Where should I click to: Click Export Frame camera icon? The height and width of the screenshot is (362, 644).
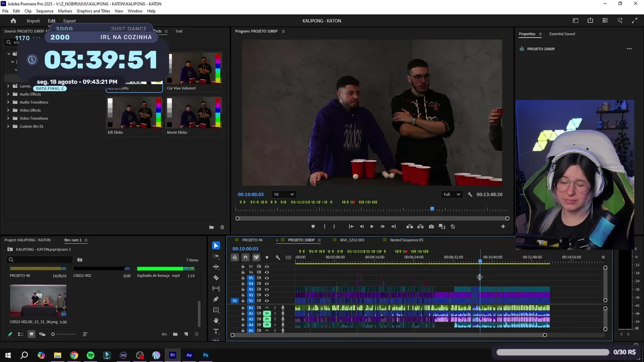coord(431,226)
